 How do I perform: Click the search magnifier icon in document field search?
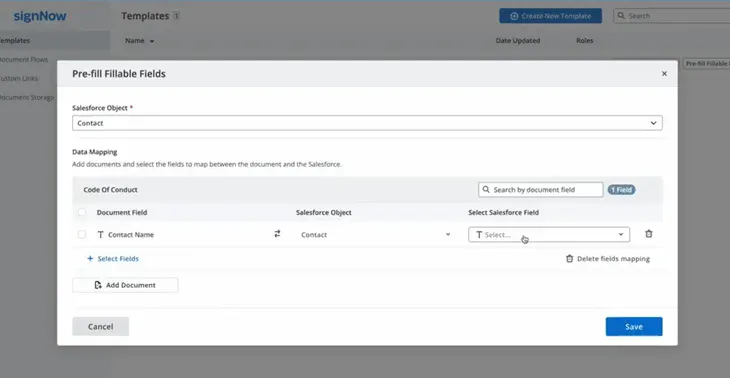pyautogui.click(x=486, y=189)
